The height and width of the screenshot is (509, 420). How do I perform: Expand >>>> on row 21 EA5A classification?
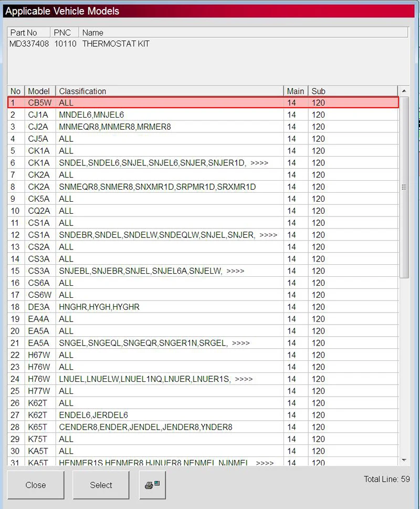pyautogui.click(x=240, y=343)
